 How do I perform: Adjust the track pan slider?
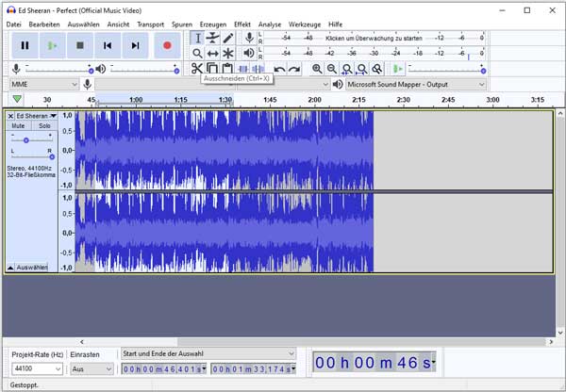pos(52,156)
